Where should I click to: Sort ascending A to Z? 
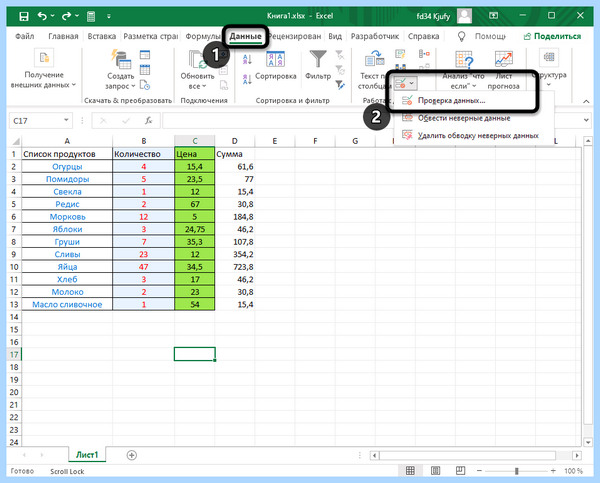(247, 59)
